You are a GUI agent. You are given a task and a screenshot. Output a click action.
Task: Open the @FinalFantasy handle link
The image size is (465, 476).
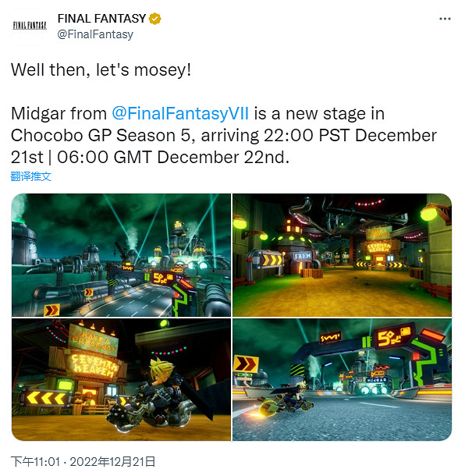click(x=95, y=34)
